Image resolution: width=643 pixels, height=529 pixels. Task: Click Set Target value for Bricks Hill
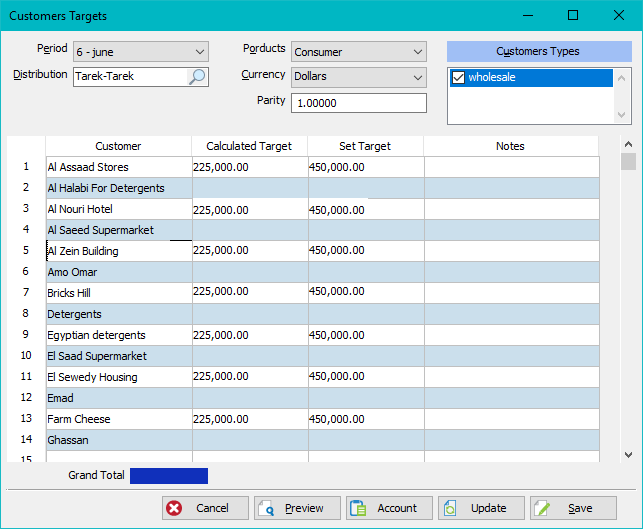(x=366, y=293)
